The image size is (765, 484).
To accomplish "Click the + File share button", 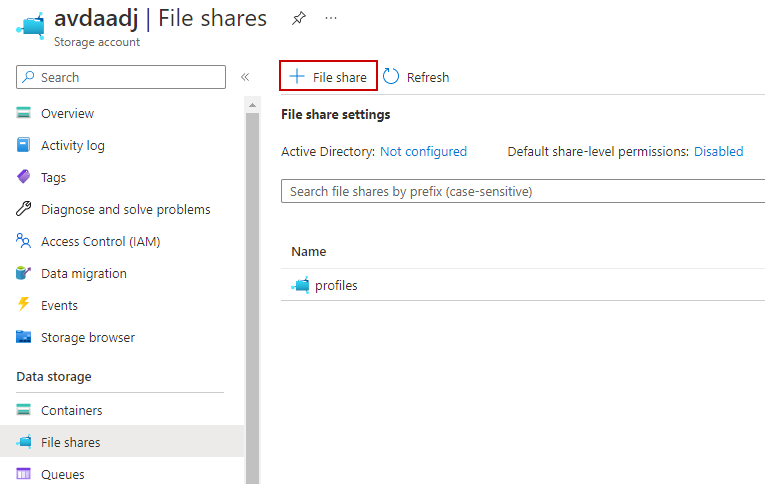I will click(x=328, y=77).
